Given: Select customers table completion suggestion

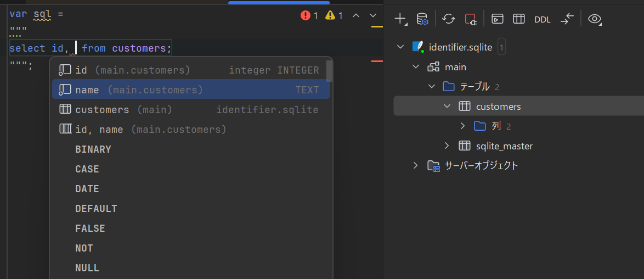Looking at the screenshot, I should pyautogui.click(x=191, y=110).
